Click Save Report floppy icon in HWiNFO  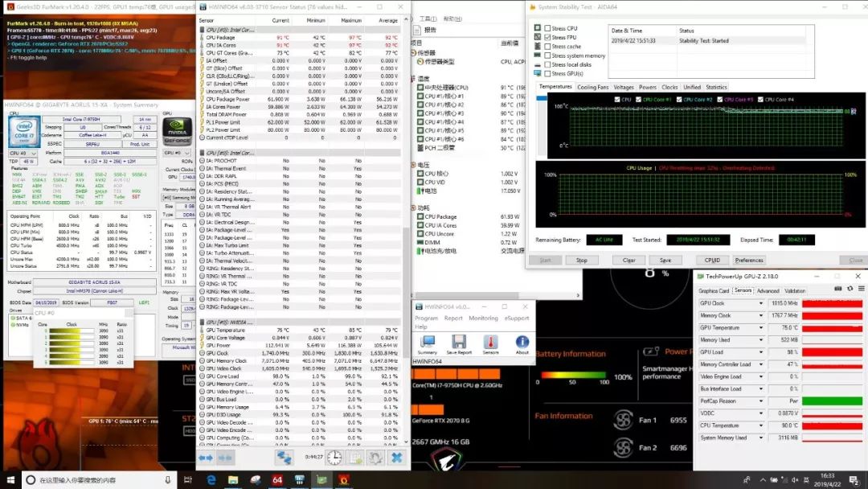[459, 343]
